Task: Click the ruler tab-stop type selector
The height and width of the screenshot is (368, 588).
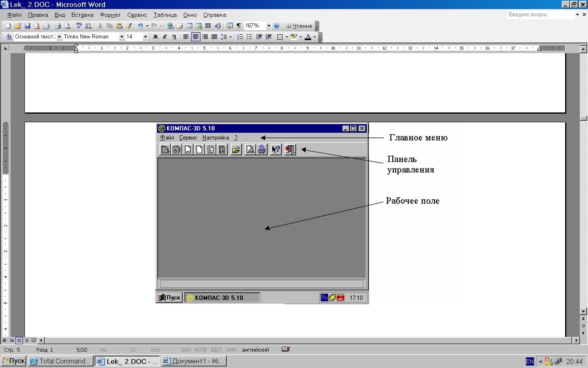Action: point(5,48)
